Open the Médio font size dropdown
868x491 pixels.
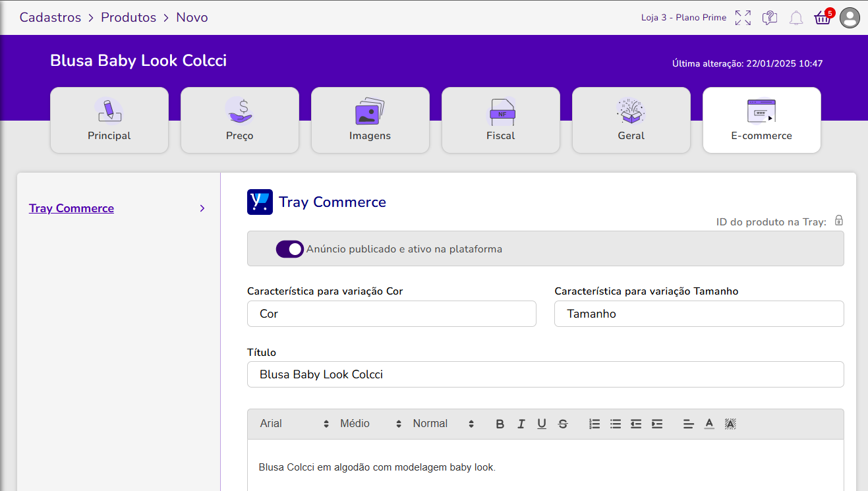[370, 424]
